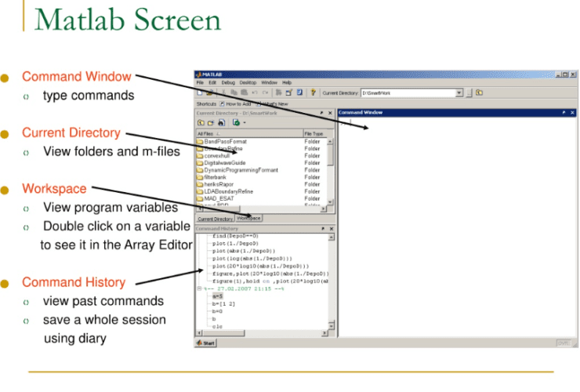Click the Open file toolbar icon
The height and width of the screenshot is (392, 580).
(210, 93)
